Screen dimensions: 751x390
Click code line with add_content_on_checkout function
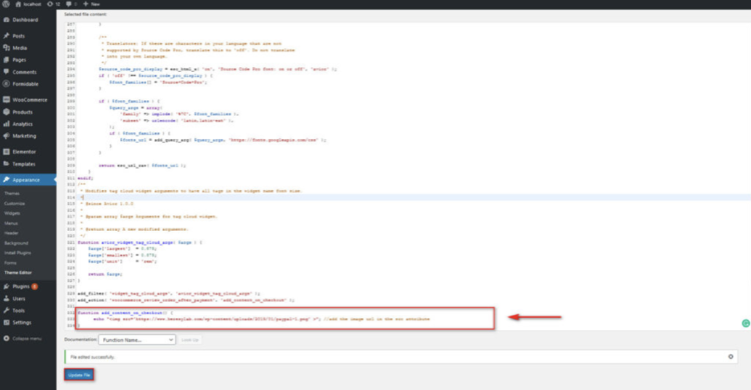(125, 313)
